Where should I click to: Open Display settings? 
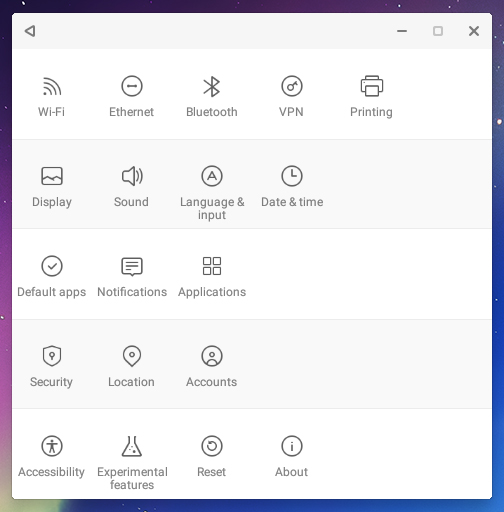click(x=52, y=187)
